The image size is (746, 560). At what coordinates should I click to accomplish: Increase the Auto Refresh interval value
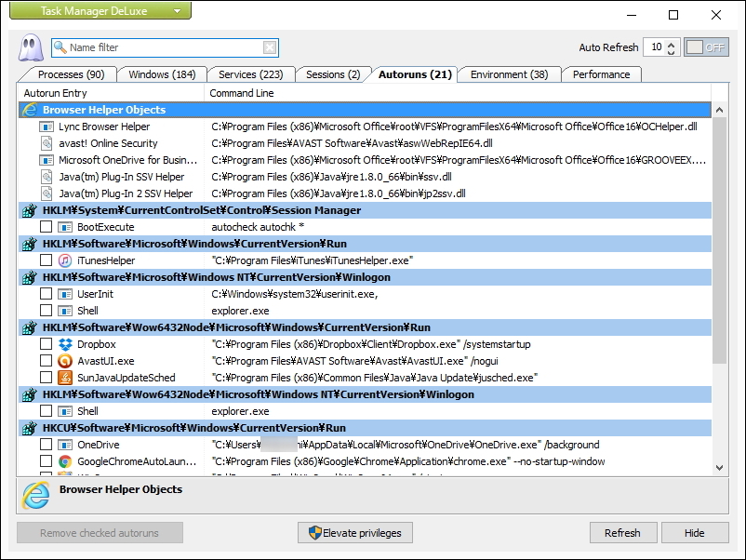point(671,44)
